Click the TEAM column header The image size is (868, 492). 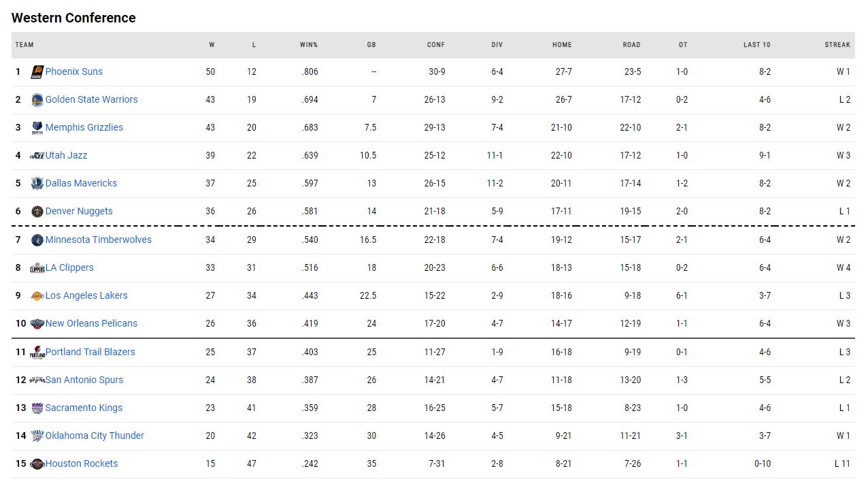click(23, 45)
